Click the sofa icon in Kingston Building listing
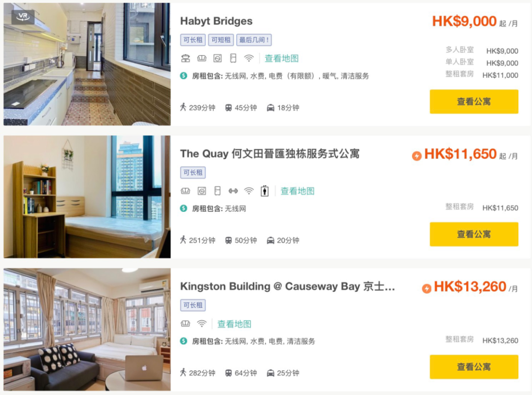 coord(185,324)
